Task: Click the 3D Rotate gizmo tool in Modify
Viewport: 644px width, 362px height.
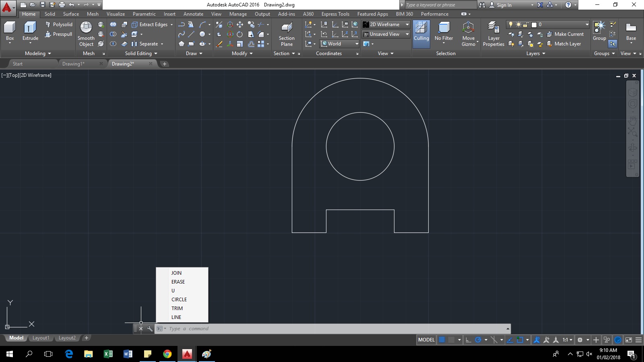Action: click(x=230, y=34)
